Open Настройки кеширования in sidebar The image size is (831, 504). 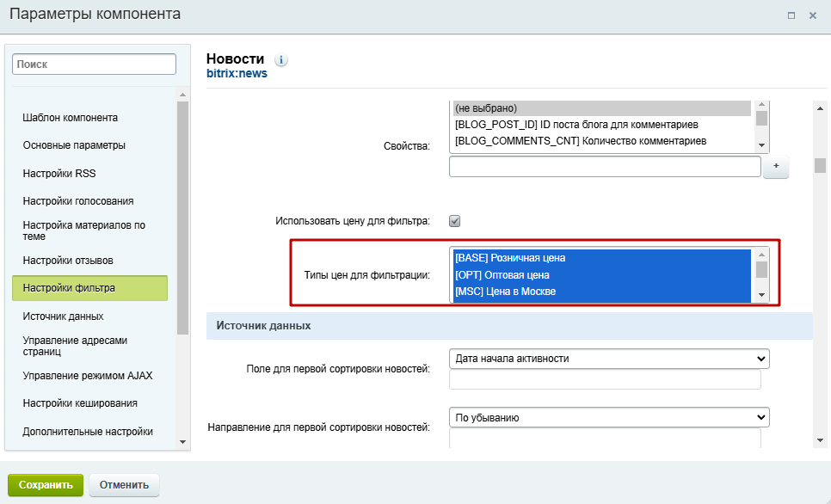tap(80, 403)
